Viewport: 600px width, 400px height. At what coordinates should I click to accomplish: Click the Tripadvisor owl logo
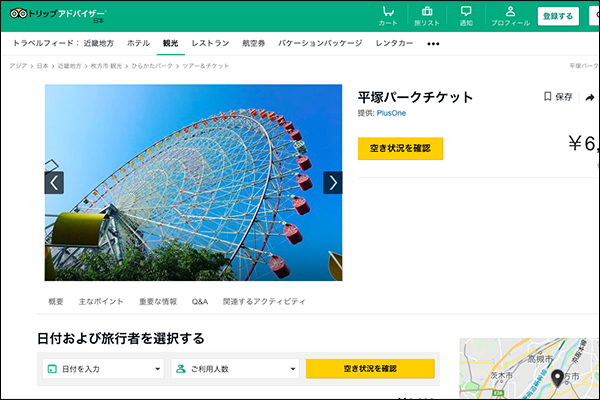(x=17, y=14)
